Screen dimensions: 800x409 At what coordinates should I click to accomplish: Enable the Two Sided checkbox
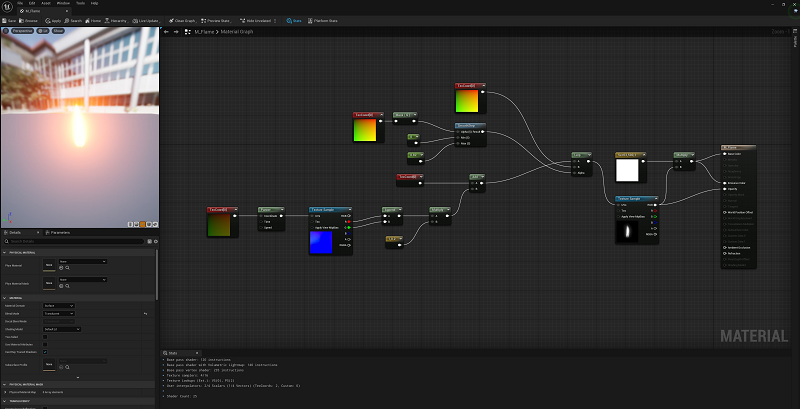click(x=45, y=337)
